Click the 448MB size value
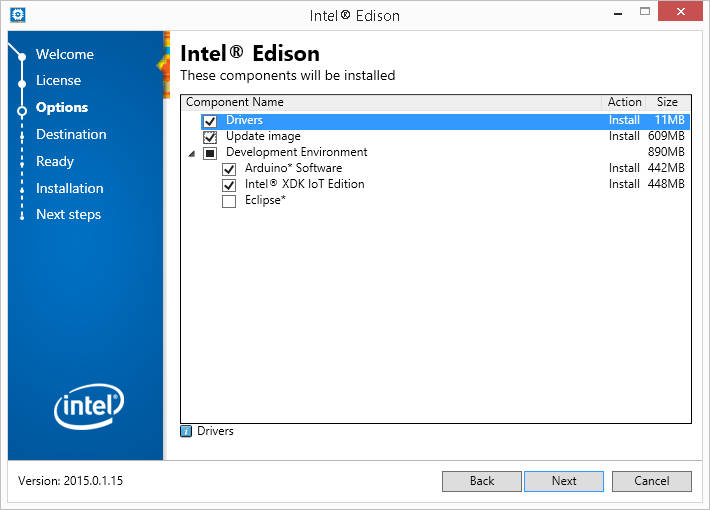Viewport: 710px width, 510px height. click(x=666, y=184)
